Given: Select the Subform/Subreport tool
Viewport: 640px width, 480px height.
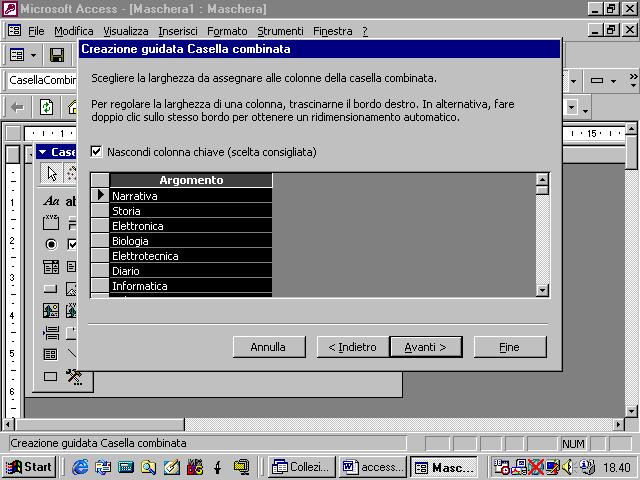Looking at the screenshot, I should [x=51, y=354].
